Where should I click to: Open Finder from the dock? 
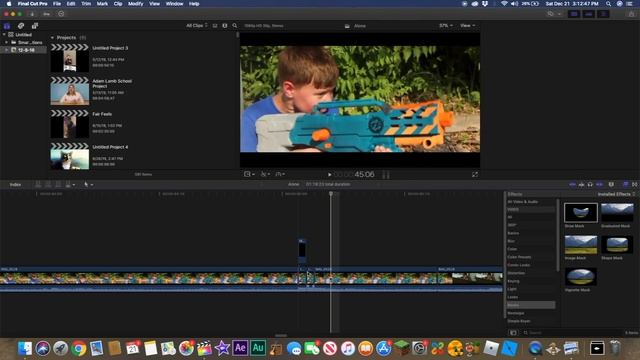tap(25, 348)
